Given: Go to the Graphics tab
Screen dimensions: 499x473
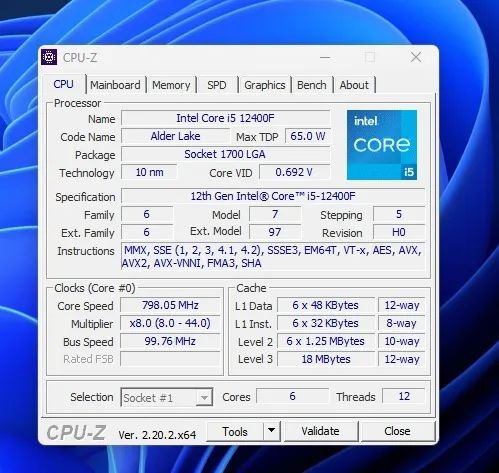Looking at the screenshot, I should pos(265,85).
